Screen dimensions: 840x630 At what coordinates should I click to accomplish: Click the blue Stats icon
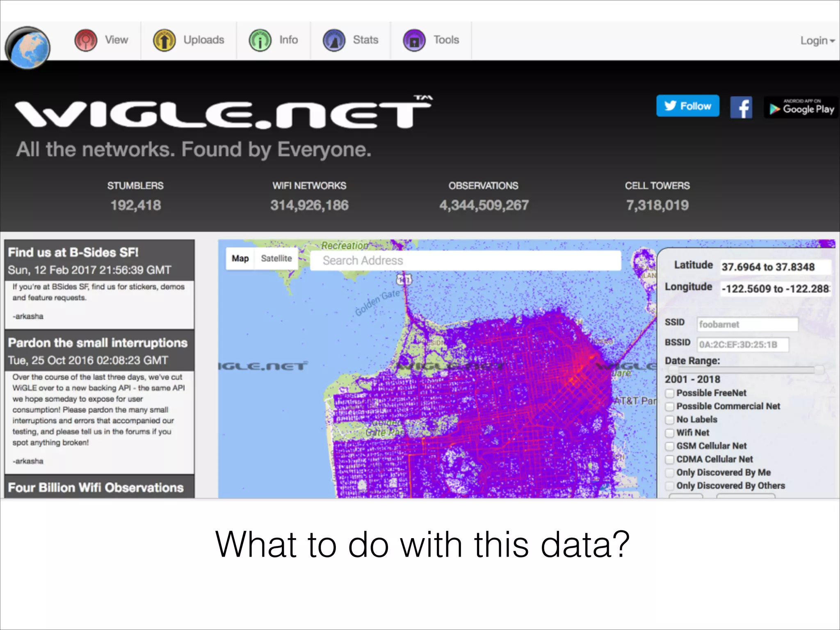point(334,40)
